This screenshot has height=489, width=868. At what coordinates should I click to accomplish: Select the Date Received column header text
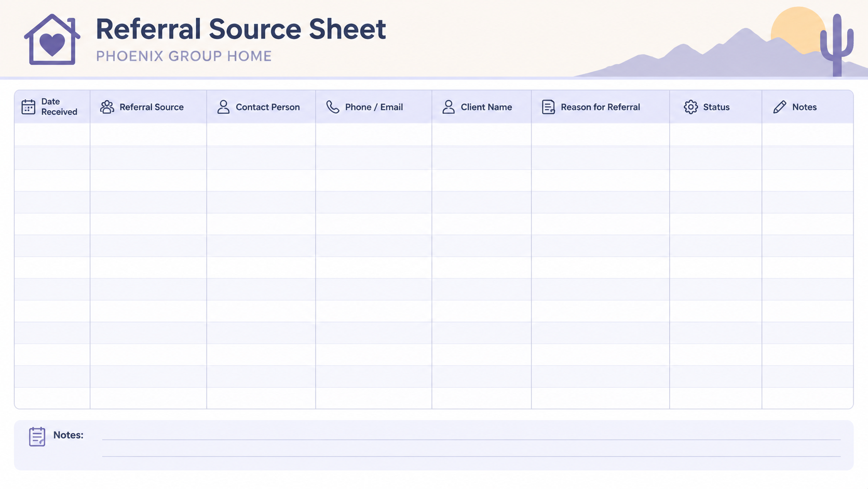(x=59, y=107)
